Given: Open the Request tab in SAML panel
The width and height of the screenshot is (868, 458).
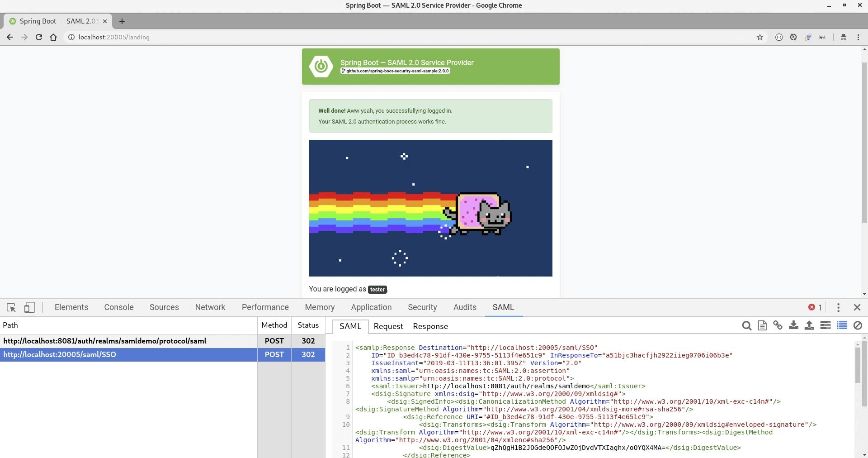Looking at the screenshot, I should coord(388,326).
